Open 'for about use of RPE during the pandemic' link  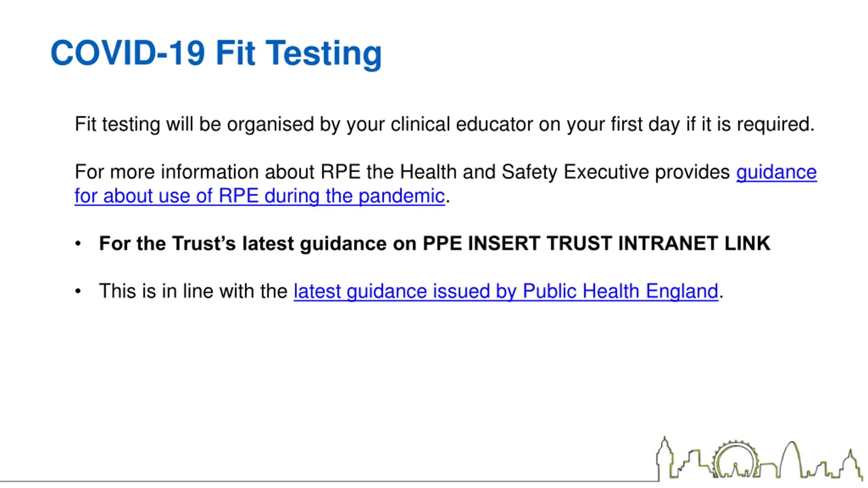pos(260,196)
